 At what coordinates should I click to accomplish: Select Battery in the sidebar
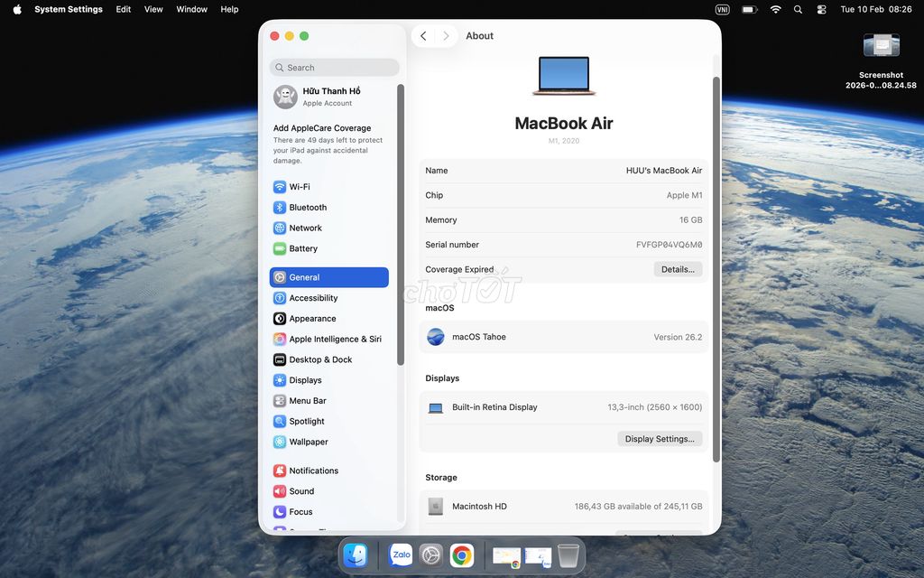(x=304, y=248)
